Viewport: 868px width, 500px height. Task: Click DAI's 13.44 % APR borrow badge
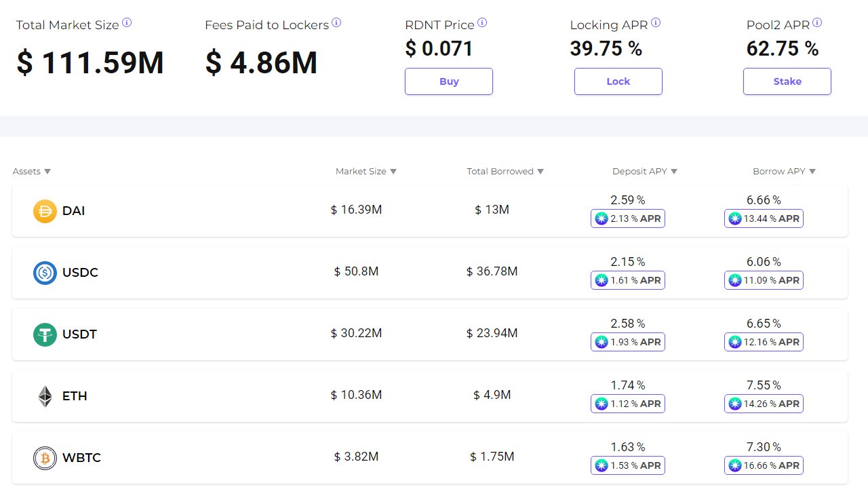coord(764,218)
